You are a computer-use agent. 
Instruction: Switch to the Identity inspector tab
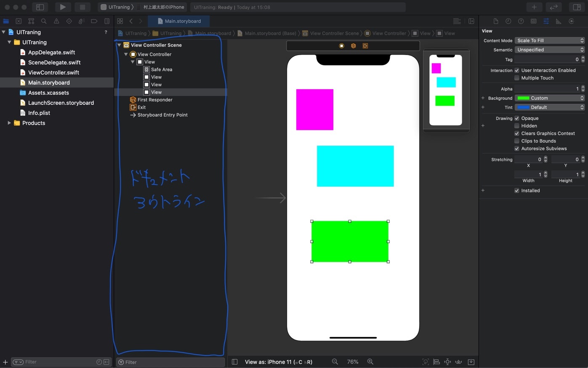(x=534, y=21)
